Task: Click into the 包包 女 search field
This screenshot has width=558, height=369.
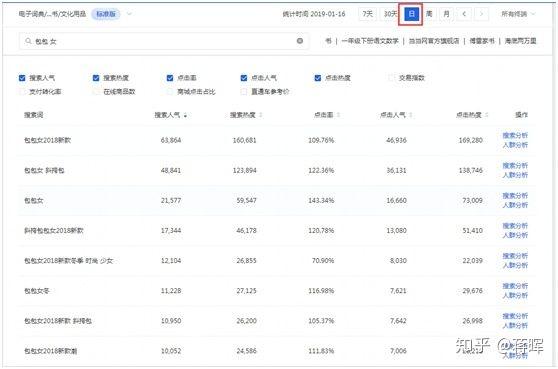Action: (x=164, y=41)
